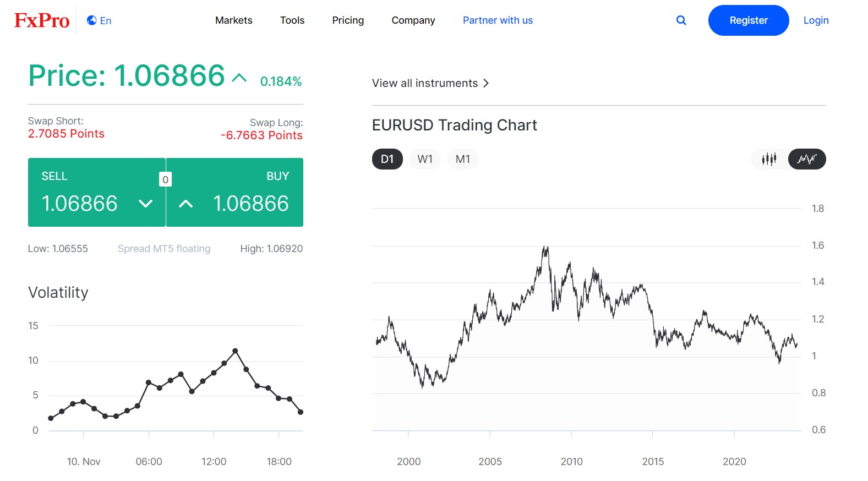Click the up chevron on the BUY price

click(185, 203)
